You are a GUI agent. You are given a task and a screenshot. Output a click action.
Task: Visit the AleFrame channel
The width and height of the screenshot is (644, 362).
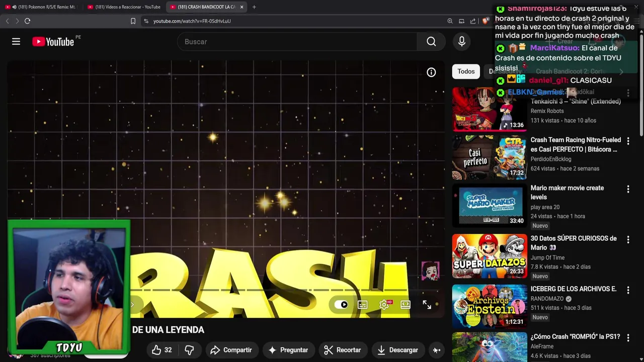542,346
